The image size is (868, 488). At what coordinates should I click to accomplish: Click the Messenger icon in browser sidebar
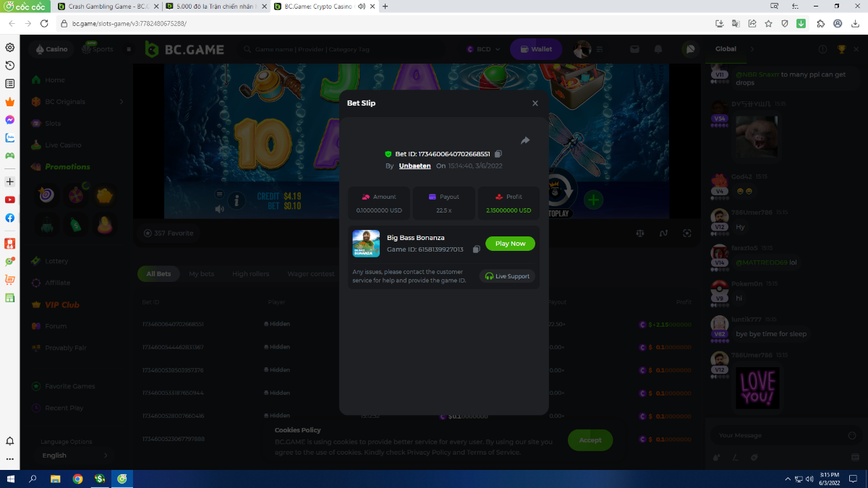(10, 120)
